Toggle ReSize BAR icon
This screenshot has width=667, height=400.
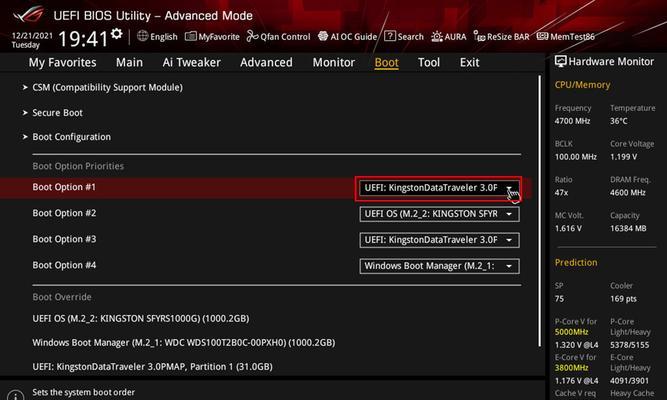point(479,37)
